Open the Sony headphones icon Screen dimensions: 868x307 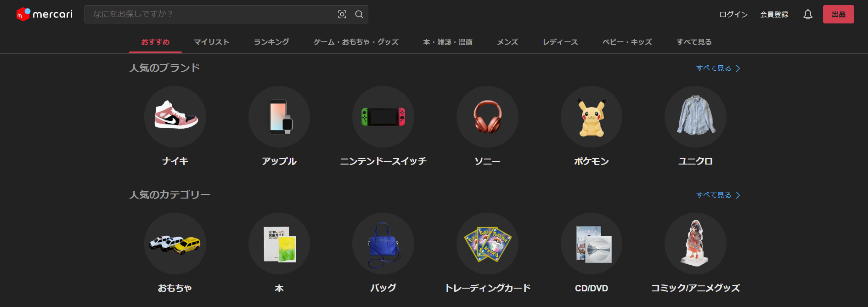[x=487, y=117]
